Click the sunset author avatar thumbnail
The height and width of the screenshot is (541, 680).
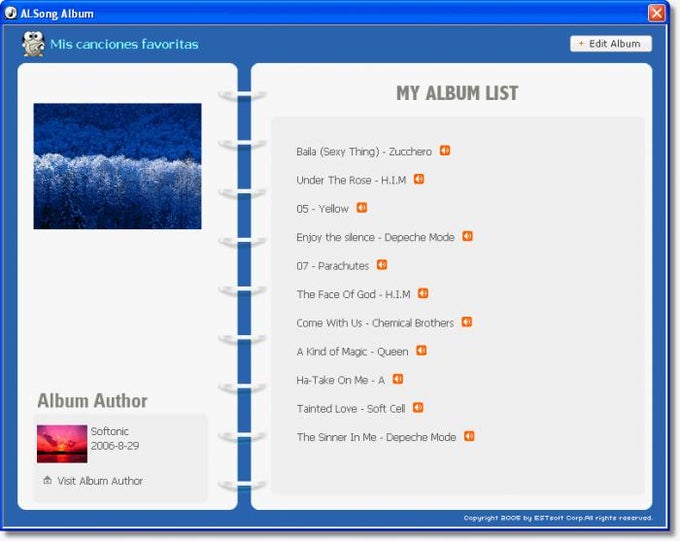pos(62,444)
